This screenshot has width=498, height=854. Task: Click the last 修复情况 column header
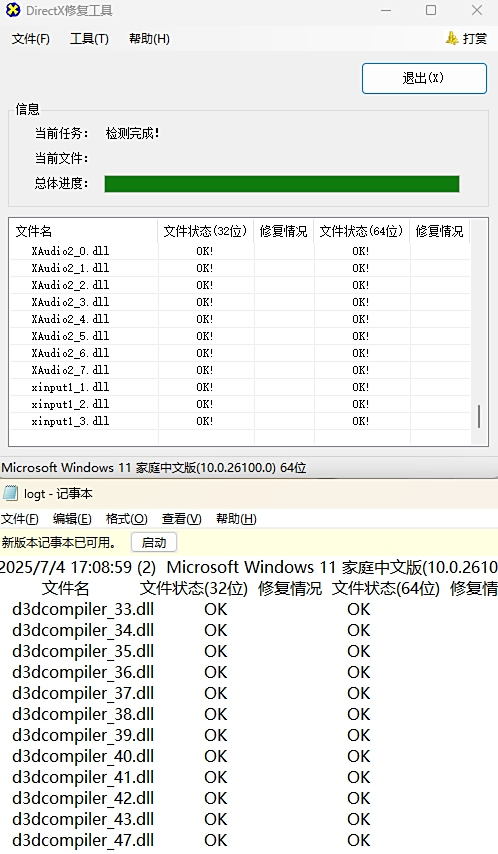[x=439, y=231]
